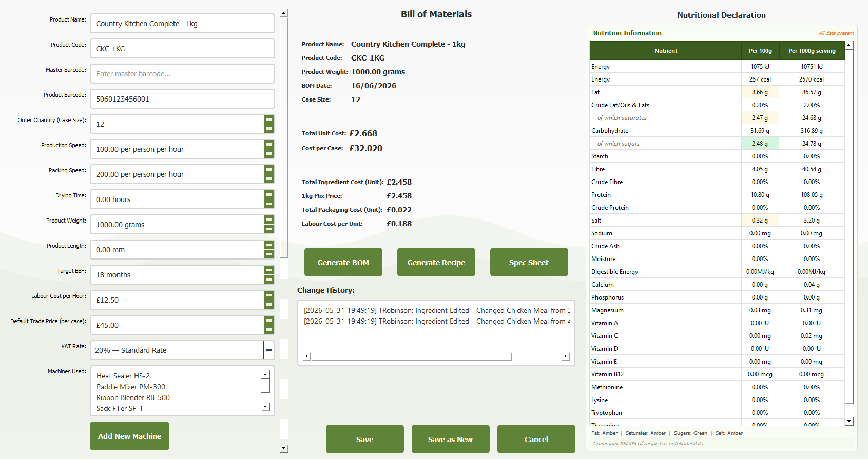
Task: Open the Spec Sheet
Action: click(529, 262)
